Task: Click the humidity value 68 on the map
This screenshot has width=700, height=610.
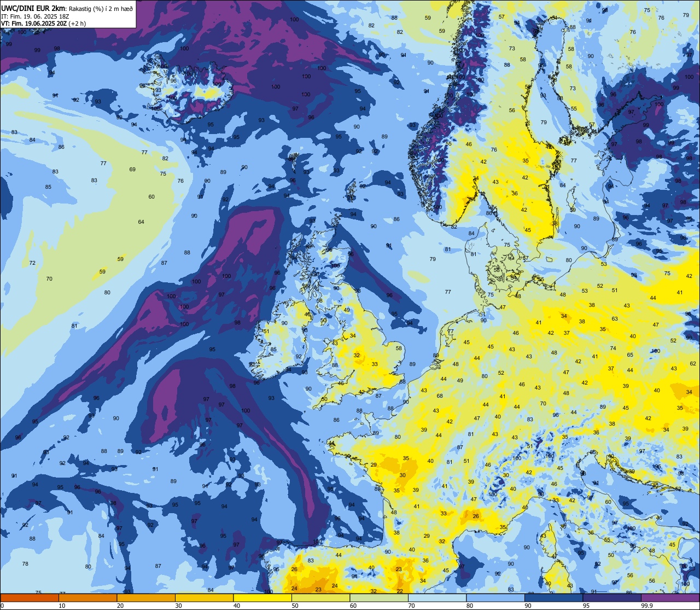Action: coord(440,396)
